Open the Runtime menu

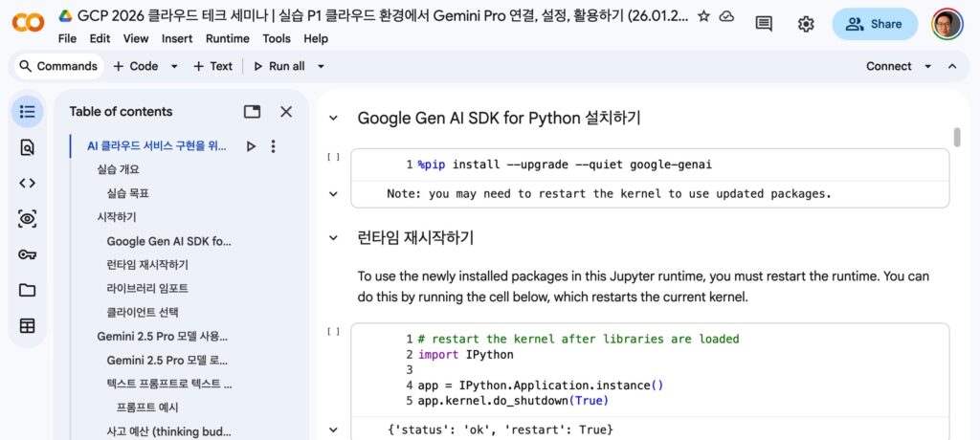(228, 39)
